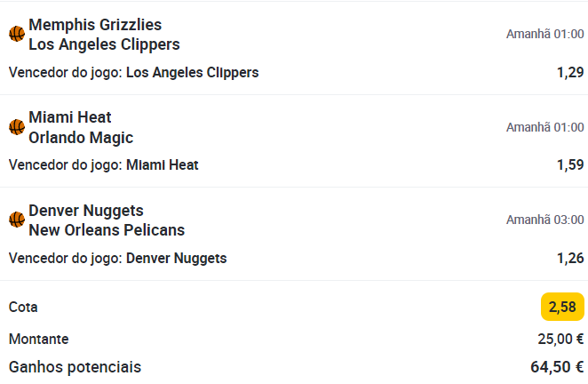Click the 25,00 € stake amount
Screen dimensions: 588x384
tap(560, 339)
